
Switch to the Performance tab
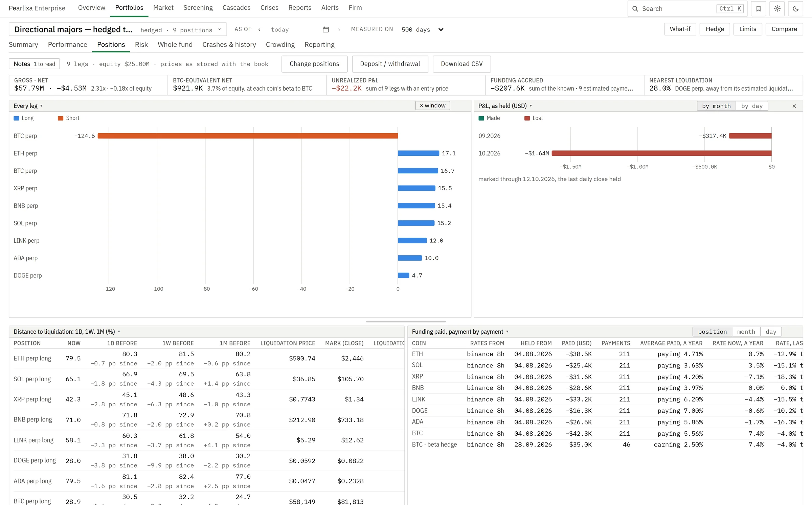tap(67, 45)
